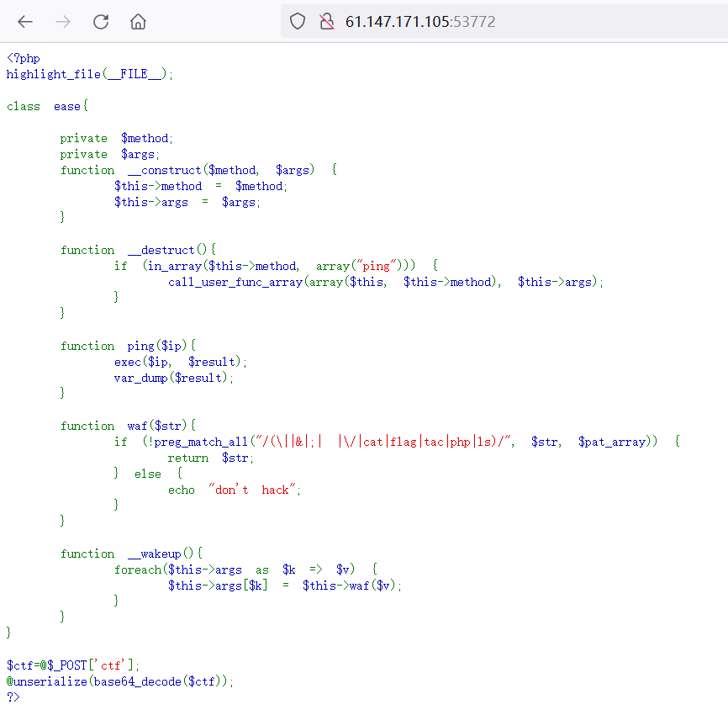
Task: Click the __destruct function declaration
Action: coord(138,250)
